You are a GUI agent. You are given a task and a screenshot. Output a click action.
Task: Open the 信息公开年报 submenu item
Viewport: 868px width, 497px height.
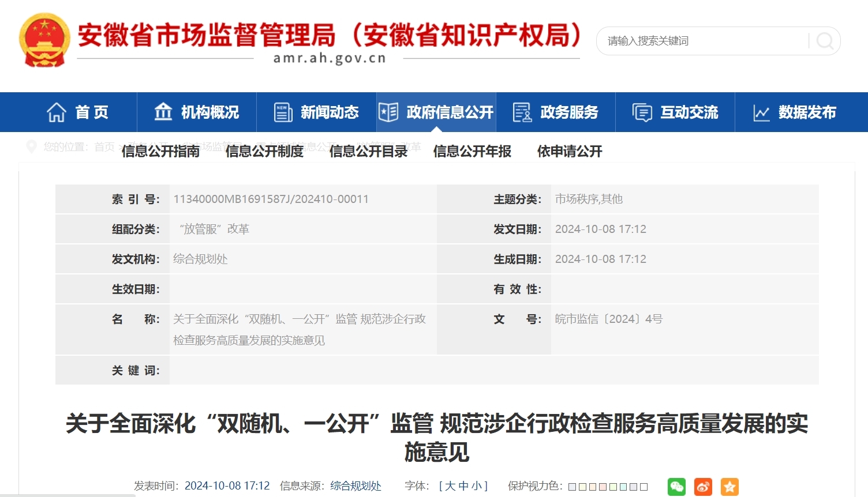(472, 151)
